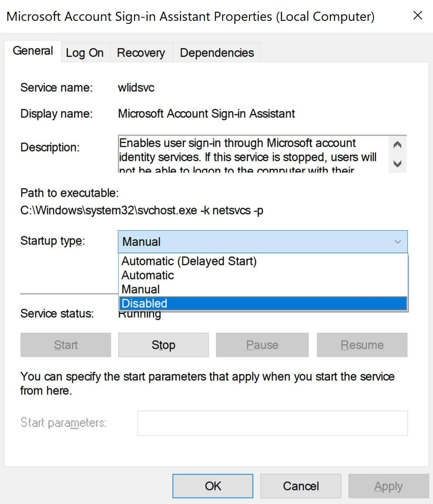Click the Resume button
This screenshot has height=504, width=433.
(362, 345)
